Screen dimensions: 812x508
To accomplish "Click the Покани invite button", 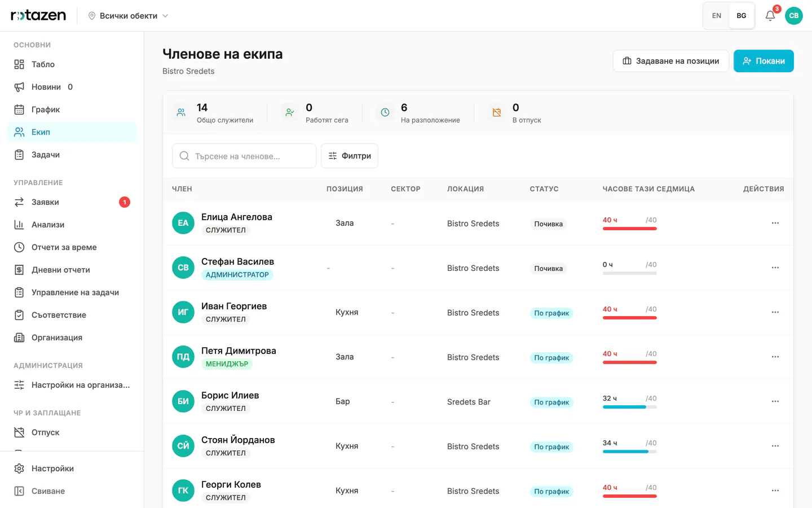I will pyautogui.click(x=764, y=61).
